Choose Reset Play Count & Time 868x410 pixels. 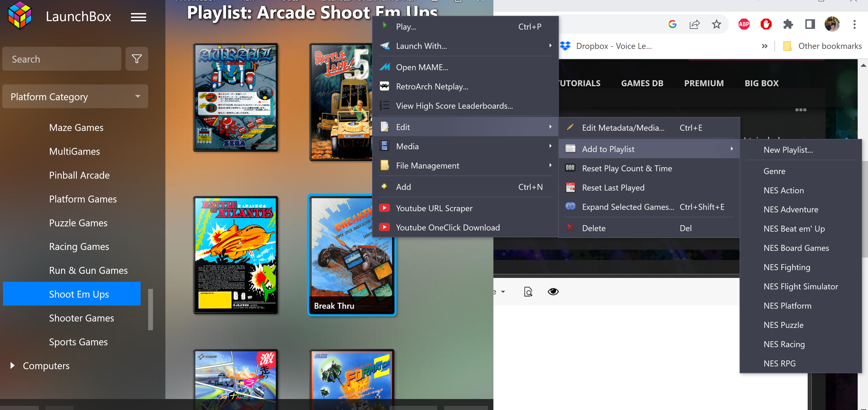pos(649,168)
